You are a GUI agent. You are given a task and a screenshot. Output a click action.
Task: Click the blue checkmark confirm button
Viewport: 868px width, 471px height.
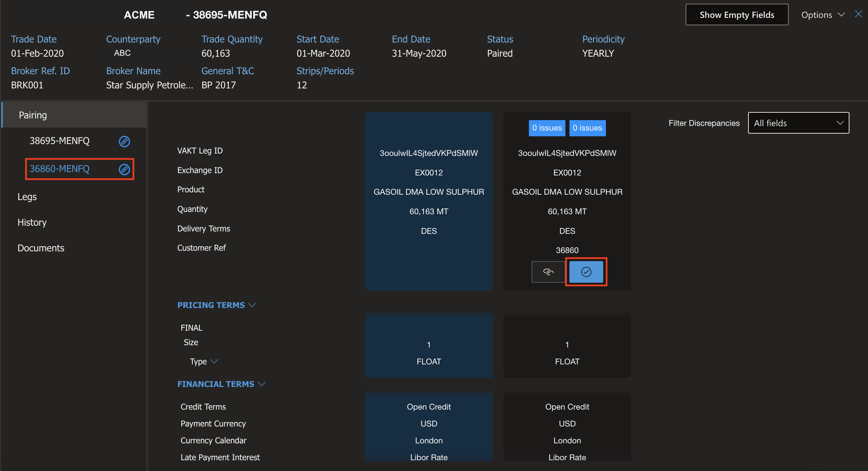click(586, 272)
